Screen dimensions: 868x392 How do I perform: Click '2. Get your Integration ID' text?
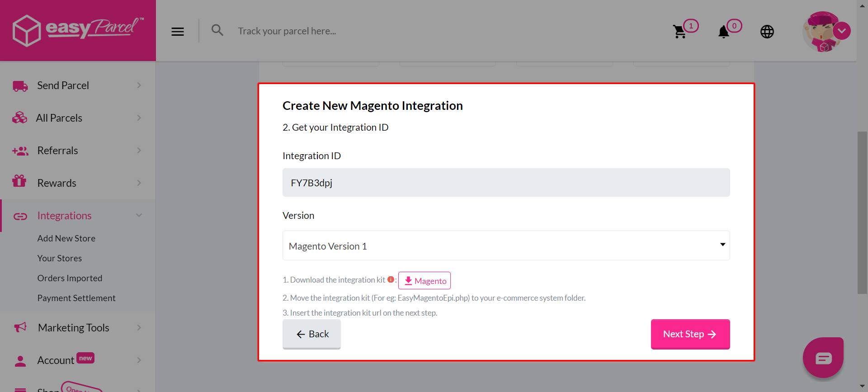pyautogui.click(x=335, y=128)
